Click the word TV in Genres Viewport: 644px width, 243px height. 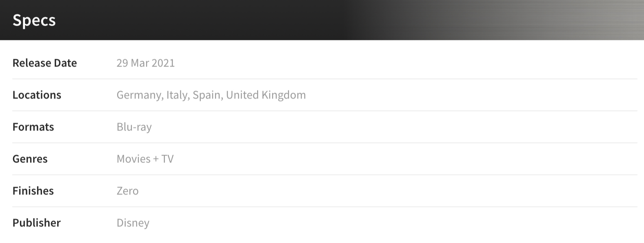pos(167,159)
